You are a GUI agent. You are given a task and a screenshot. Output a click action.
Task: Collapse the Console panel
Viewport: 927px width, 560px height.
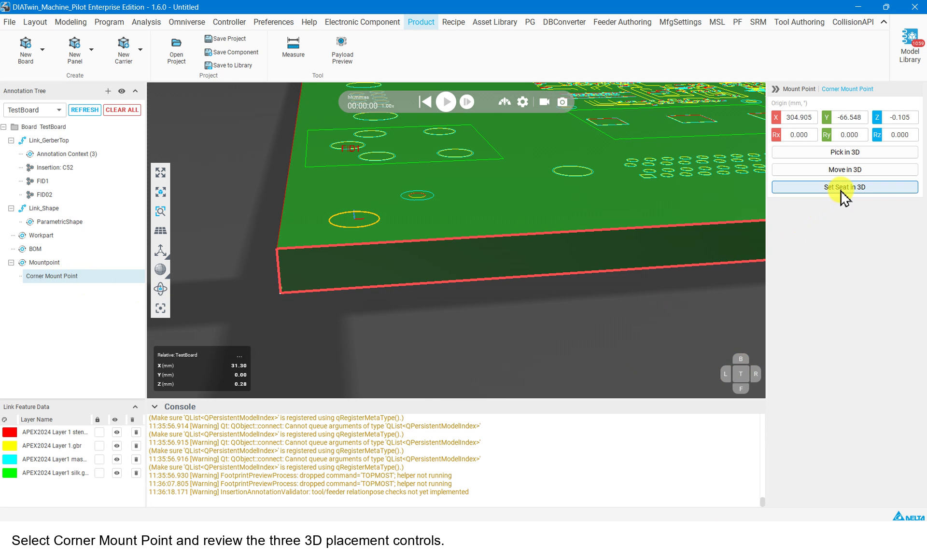[154, 406]
